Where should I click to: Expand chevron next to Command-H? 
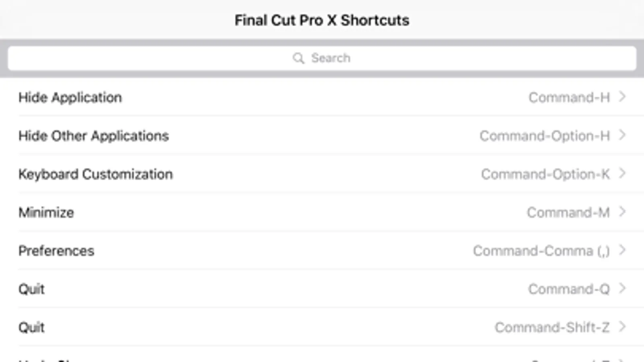tap(622, 97)
